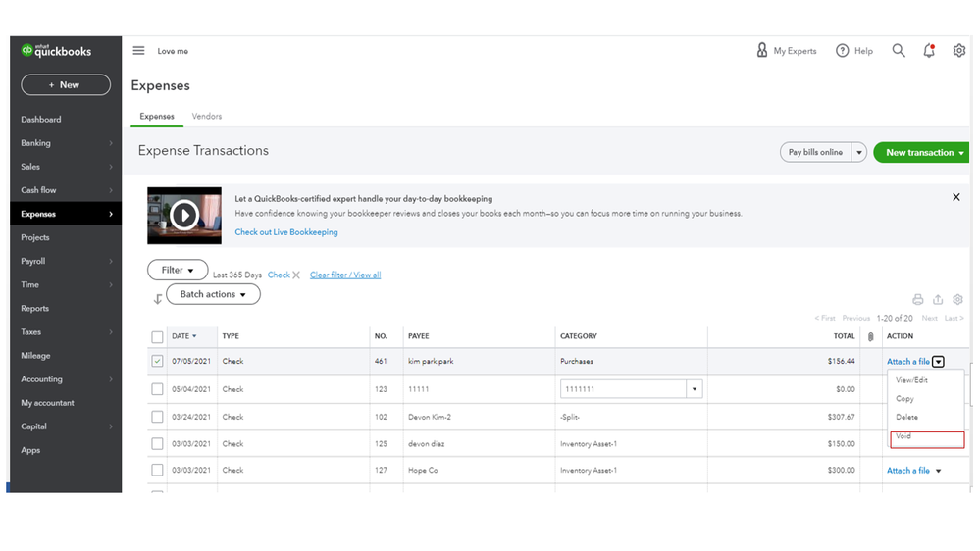Open the Help panel
Viewport: 980px width, 551px height.
[854, 51]
